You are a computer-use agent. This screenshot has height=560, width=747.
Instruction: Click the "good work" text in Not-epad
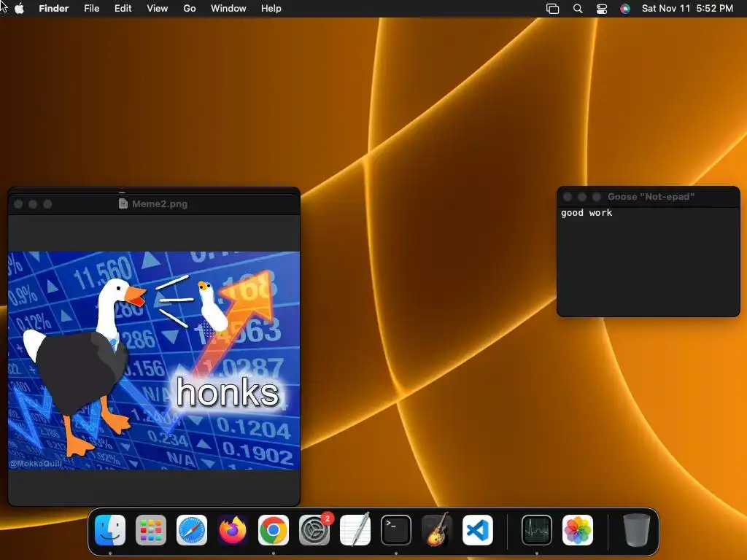(587, 213)
